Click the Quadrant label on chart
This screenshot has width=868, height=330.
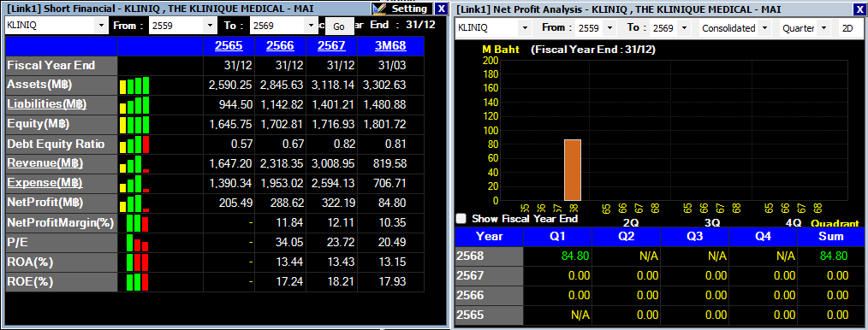pyautogui.click(x=835, y=223)
